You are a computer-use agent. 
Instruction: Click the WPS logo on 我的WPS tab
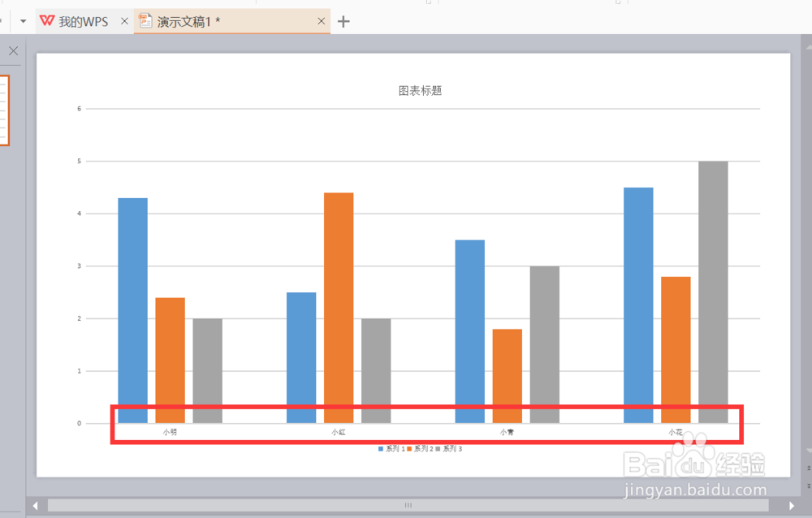47,21
